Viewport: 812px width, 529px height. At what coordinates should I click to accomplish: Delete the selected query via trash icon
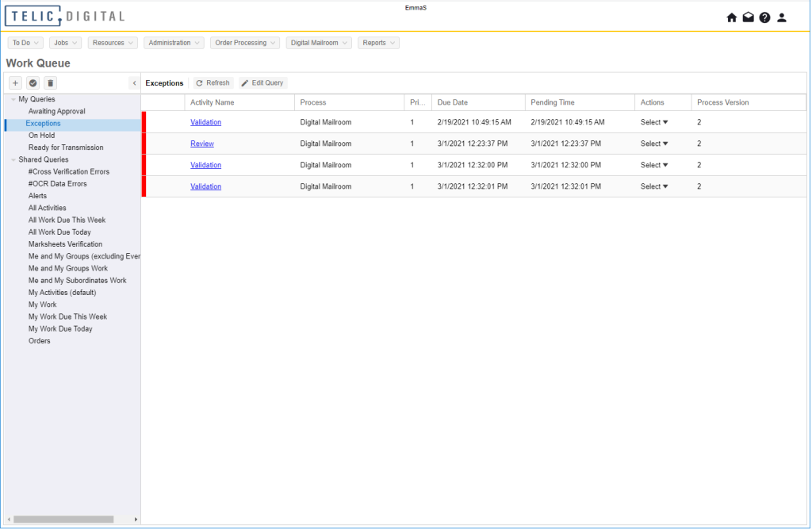(x=50, y=82)
